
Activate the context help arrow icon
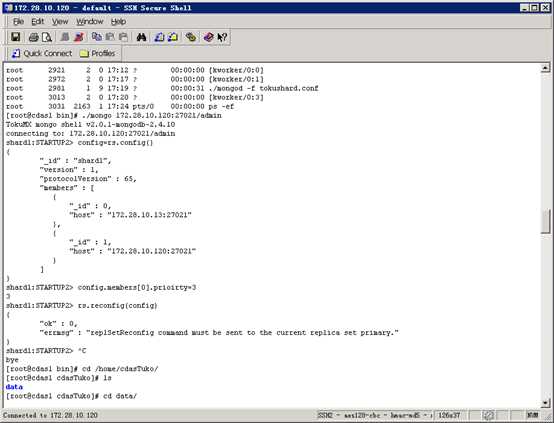(222, 37)
